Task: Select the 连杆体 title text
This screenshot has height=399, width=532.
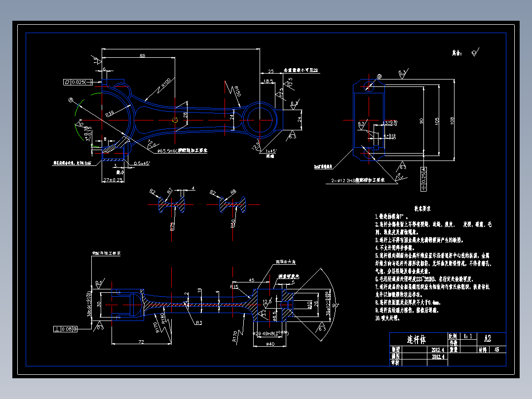Action: pyautogui.click(x=417, y=339)
